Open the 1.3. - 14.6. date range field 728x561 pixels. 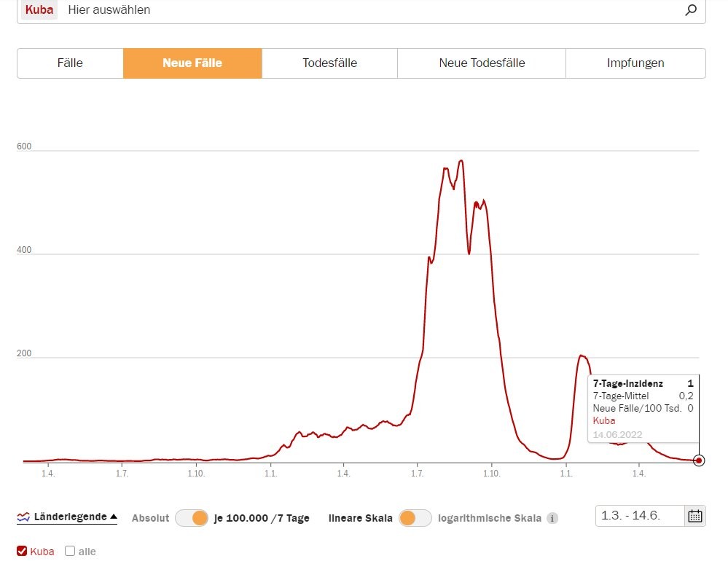click(x=640, y=516)
